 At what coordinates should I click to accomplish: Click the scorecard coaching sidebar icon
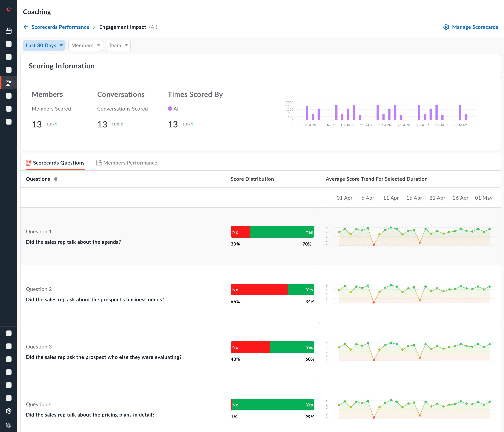coord(8,83)
